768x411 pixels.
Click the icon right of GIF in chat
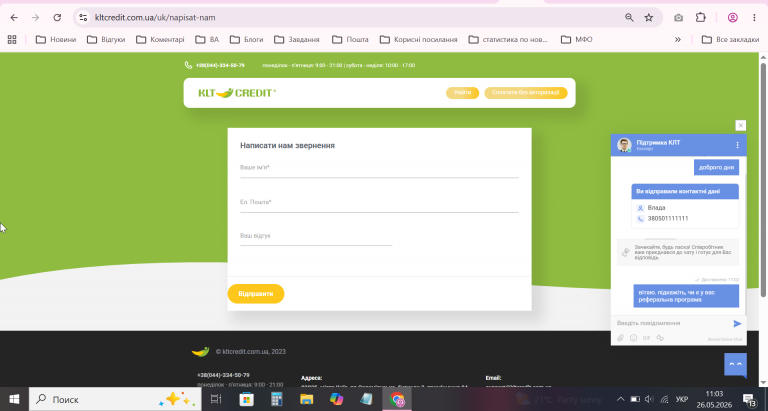coord(660,338)
